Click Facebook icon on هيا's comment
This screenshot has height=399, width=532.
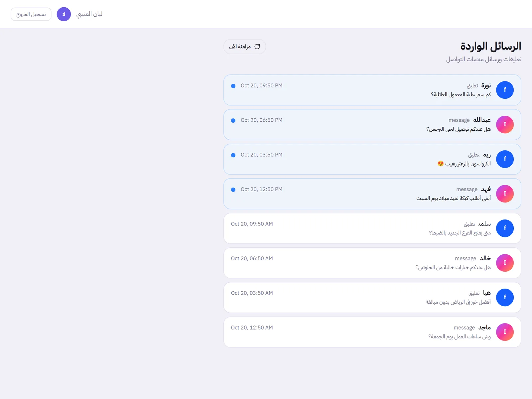click(x=505, y=298)
